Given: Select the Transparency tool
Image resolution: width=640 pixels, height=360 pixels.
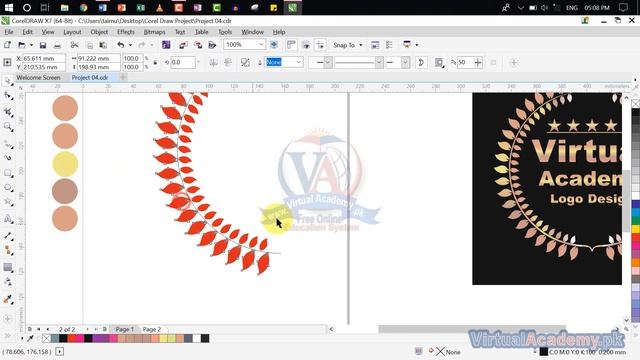Looking at the screenshot, I should 7,282.
